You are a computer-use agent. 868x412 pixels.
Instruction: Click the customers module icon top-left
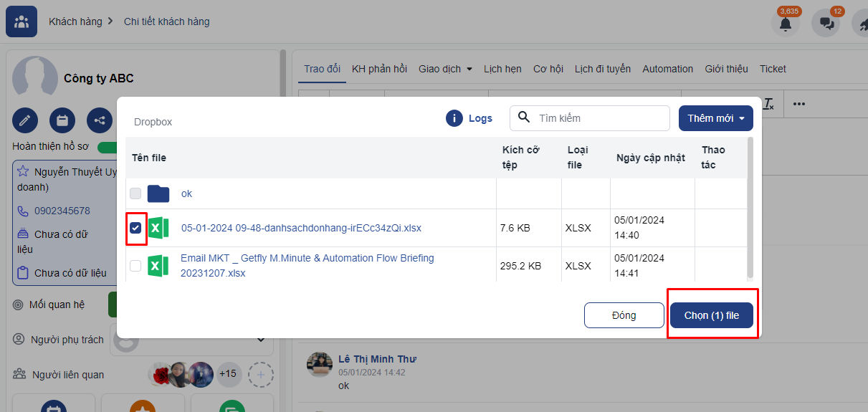(x=22, y=21)
